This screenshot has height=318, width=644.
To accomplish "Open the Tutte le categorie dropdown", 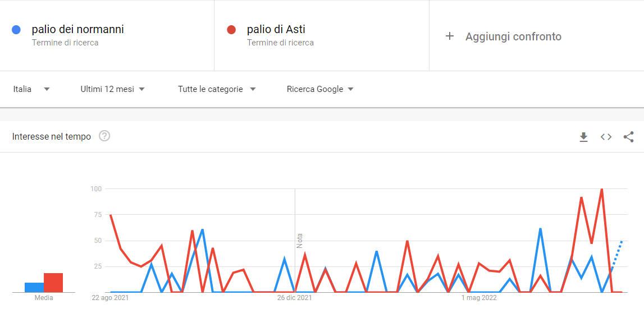I will point(217,89).
